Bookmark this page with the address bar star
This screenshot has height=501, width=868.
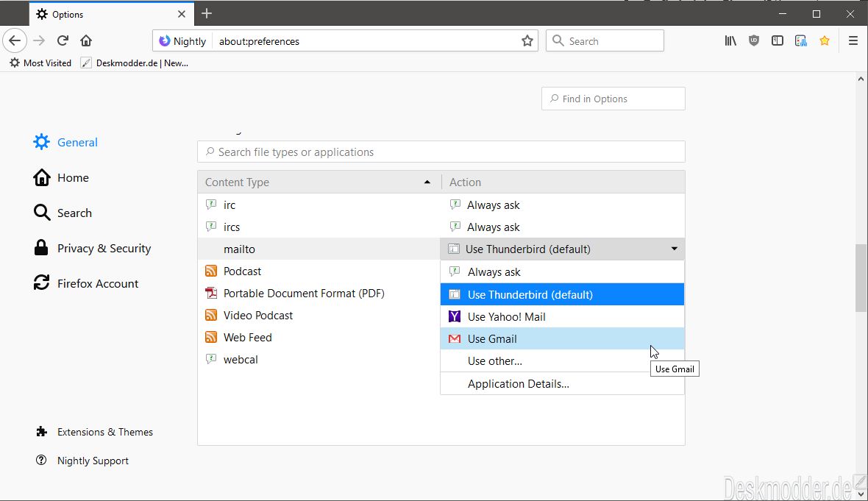coord(527,41)
